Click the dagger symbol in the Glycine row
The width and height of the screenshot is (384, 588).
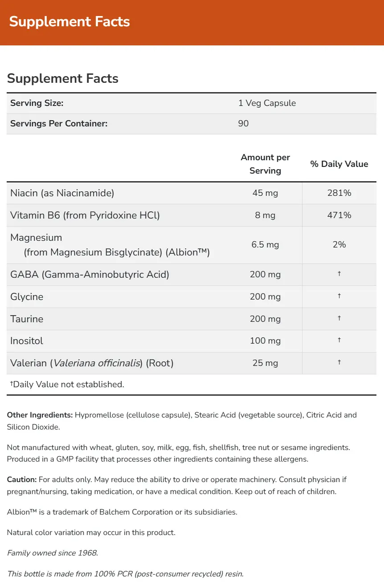[339, 296]
